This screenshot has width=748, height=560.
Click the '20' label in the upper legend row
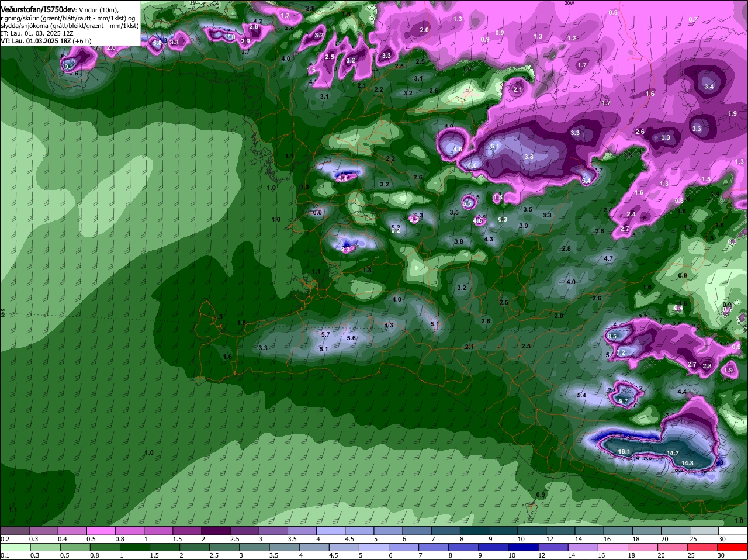click(664, 538)
